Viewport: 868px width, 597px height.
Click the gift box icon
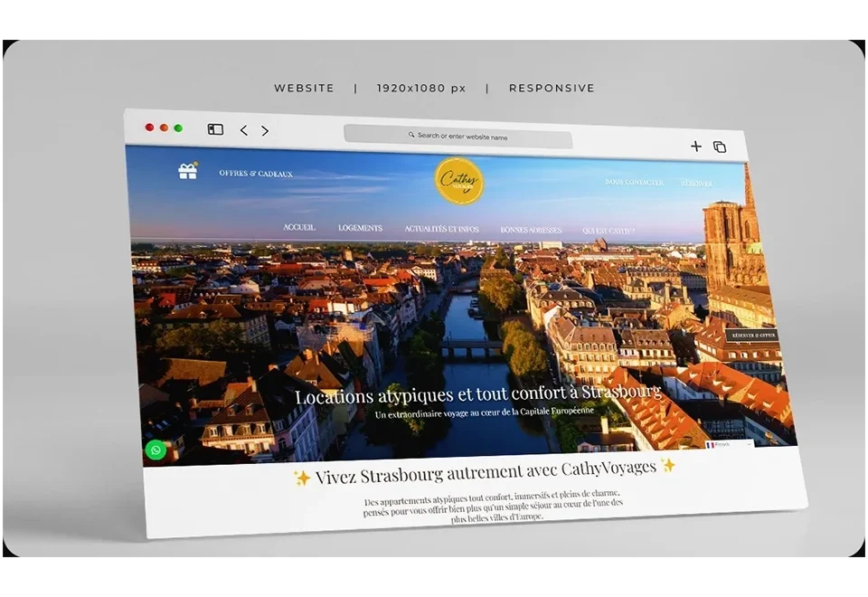[187, 171]
